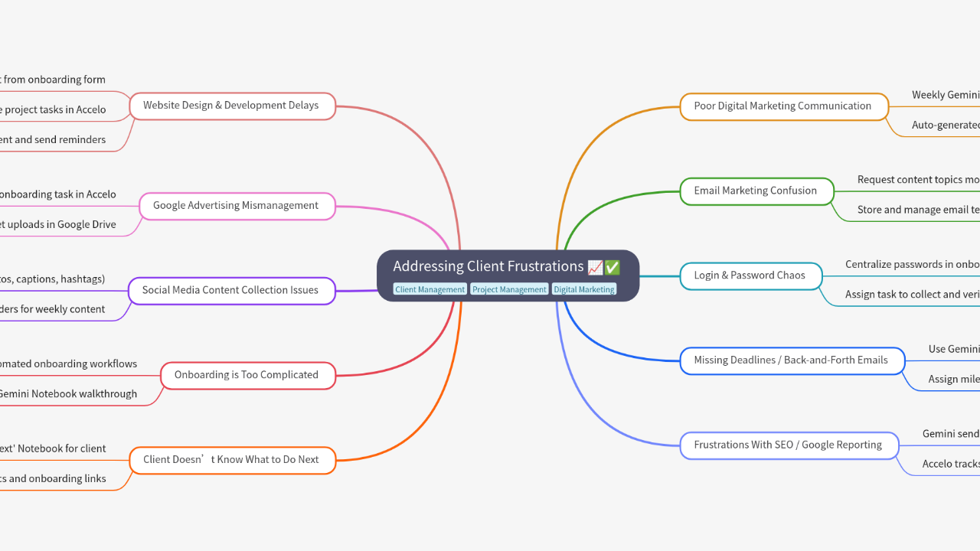
Task: Select 'Missing Deadlines / Back-and-Forth Emails' node
Action: pos(792,360)
